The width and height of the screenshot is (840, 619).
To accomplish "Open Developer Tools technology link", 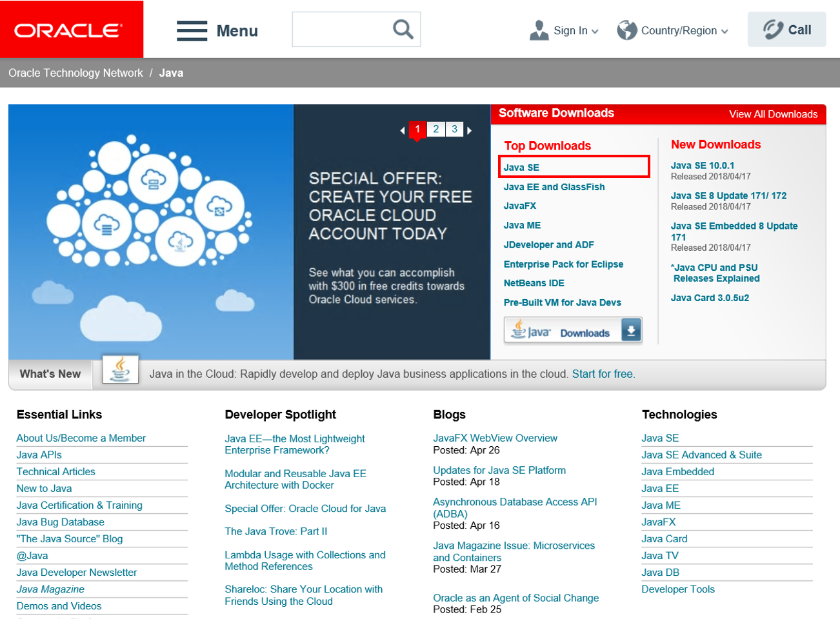I will tap(678, 589).
